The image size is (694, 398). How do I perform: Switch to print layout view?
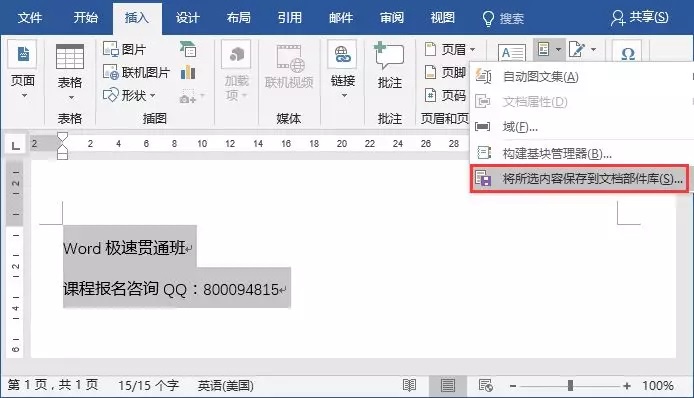(x=447, y=386)
